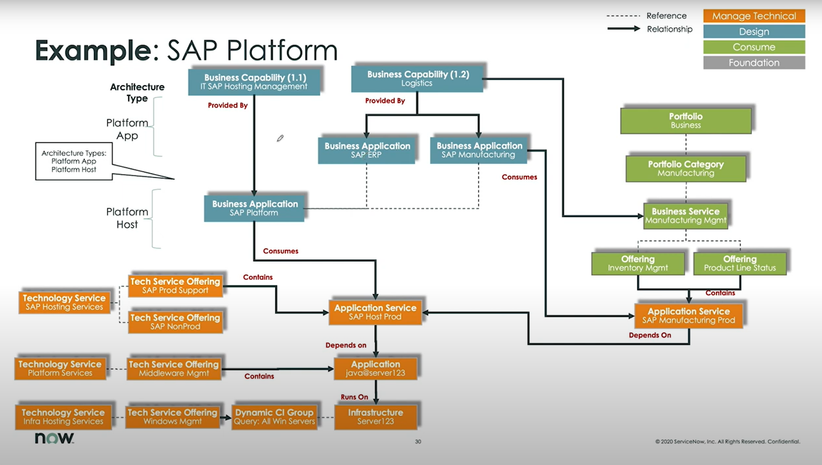
Task: Click the Business Service Manufacturing Mgmt box
Action: pos(686,215)
